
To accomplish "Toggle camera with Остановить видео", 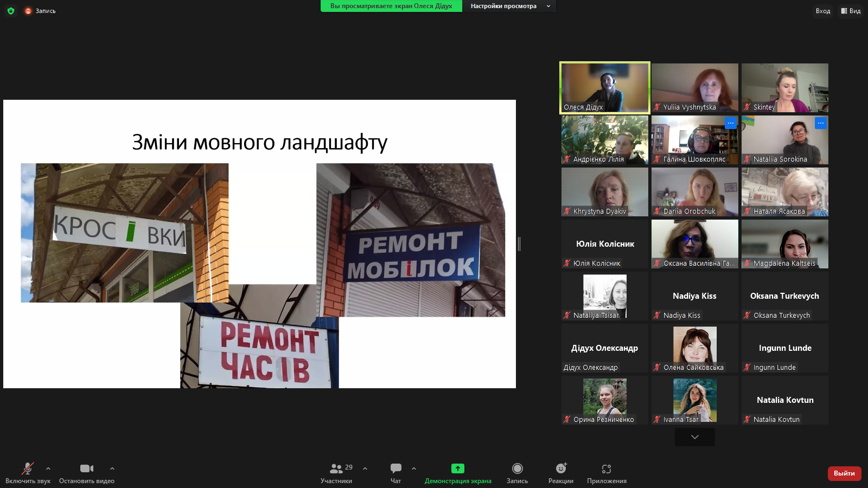I will pos(87,473).
